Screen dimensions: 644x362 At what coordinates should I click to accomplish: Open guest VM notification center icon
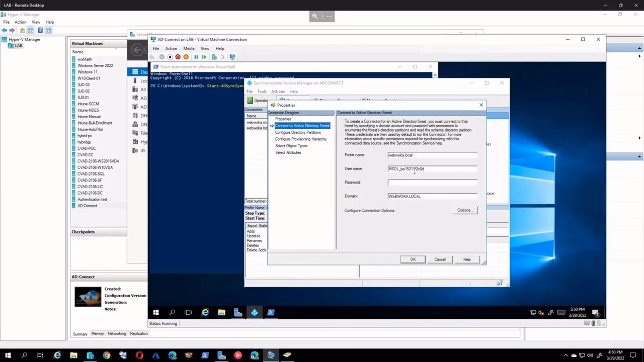point(595,312)
